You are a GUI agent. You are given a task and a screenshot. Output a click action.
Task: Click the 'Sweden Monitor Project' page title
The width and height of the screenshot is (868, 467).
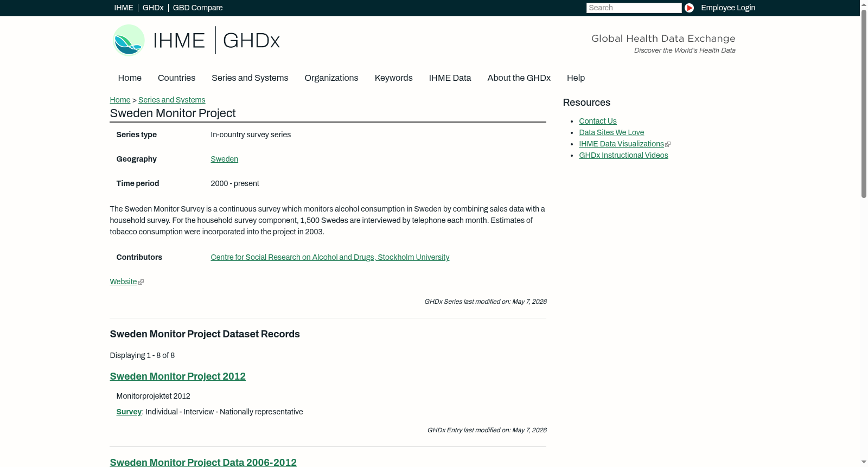173,113
